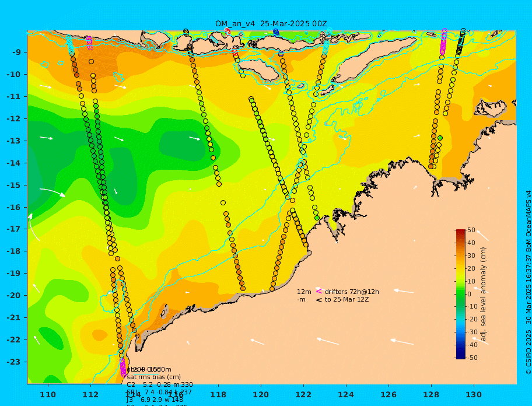Click the 122 longitude axis label
The height and width of the screenshot is (406, 532).
303,394
